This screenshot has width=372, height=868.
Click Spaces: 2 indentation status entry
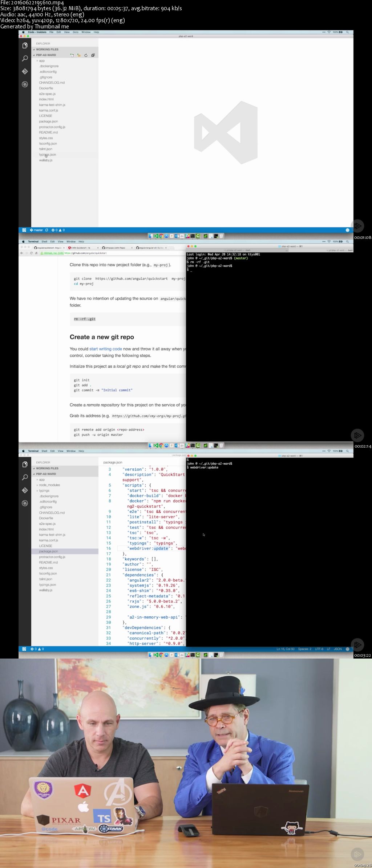click(x=305, y=649)
